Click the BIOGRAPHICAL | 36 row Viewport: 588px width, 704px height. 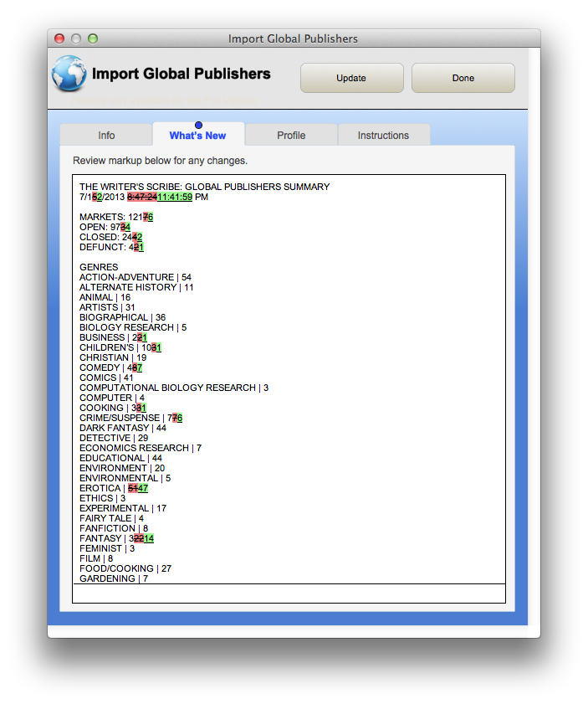point(122,317)
